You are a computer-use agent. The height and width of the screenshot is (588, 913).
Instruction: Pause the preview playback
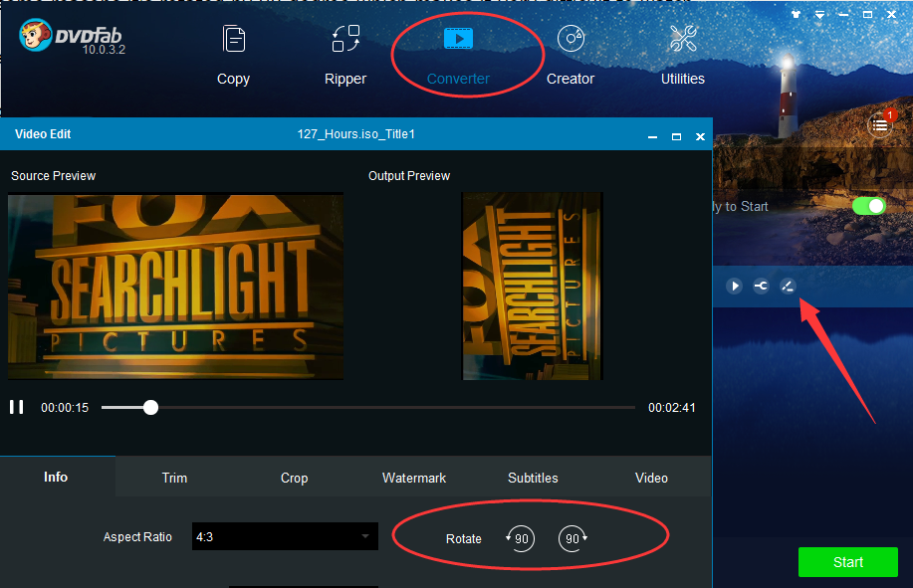pyautogui.click(x=17, y=407)
